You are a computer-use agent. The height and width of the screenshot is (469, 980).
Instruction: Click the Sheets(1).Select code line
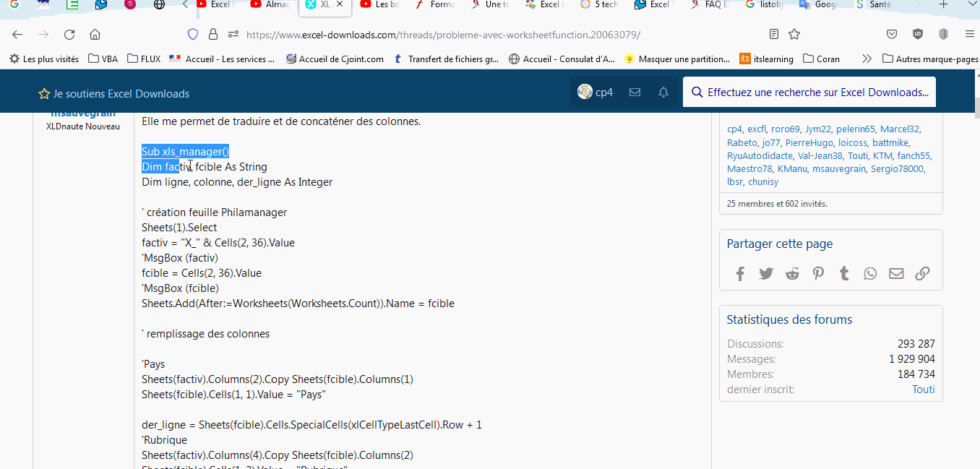pos(179,228)
